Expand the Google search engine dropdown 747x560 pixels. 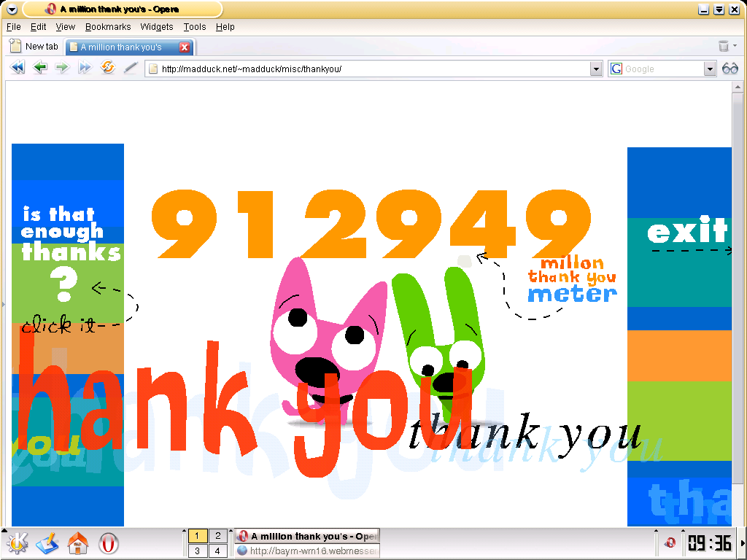pos(710,69)
